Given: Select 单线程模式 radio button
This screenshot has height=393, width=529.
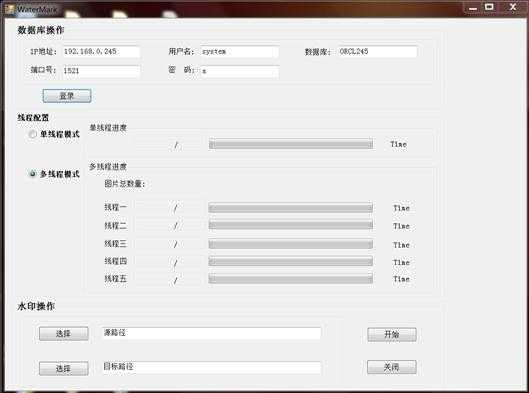Looking at the screenshot, I should coord(32,134).
